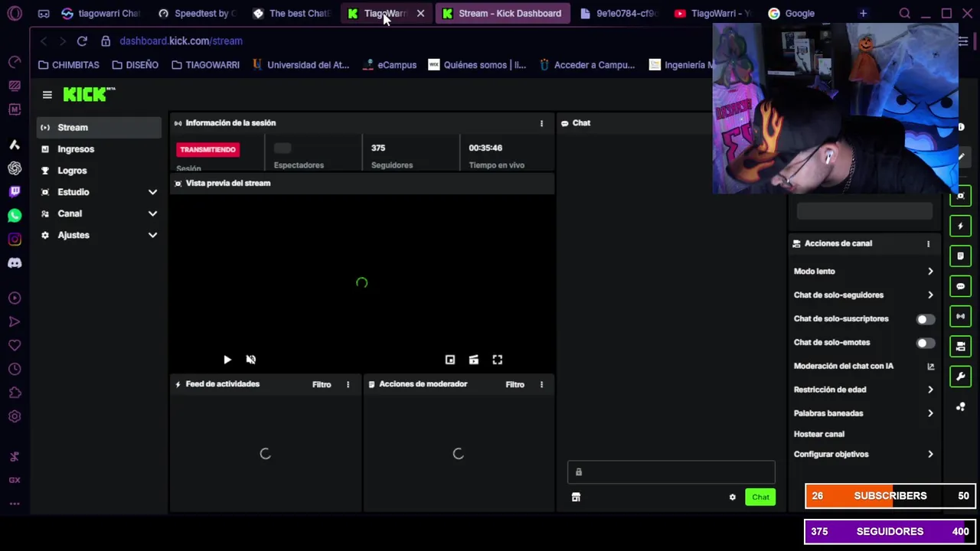Toggle the moderator actions note widget button
Viewport: 980px width, 551px height.
960,256
